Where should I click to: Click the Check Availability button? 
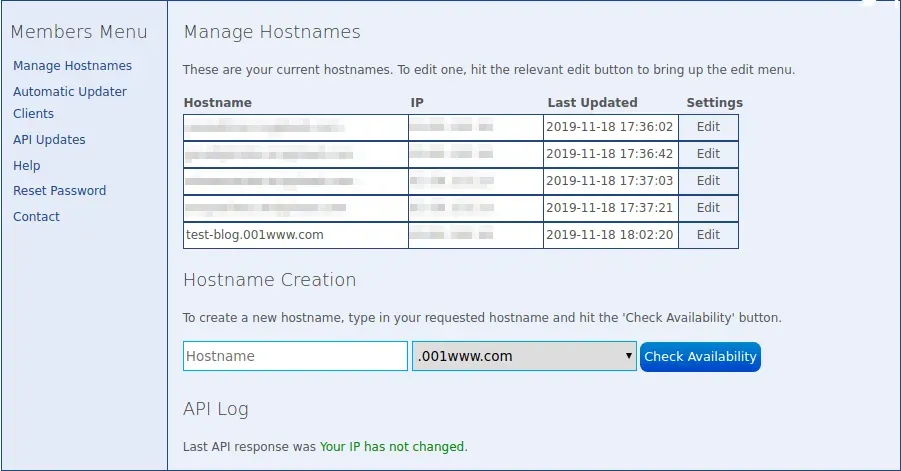point(700,357)
